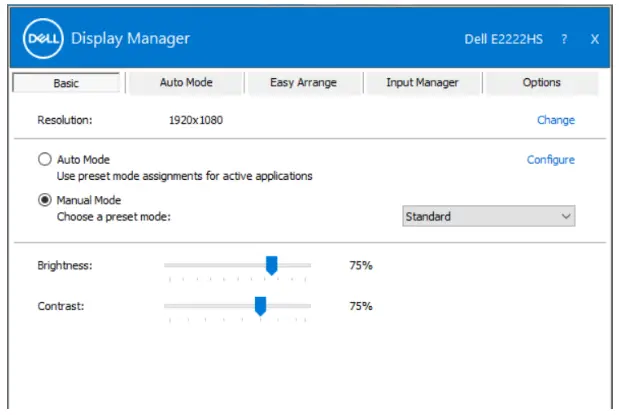619x415 pixels.
Task: Click the 'Use preset mode assignments' description text
Action: coord(184,176)
